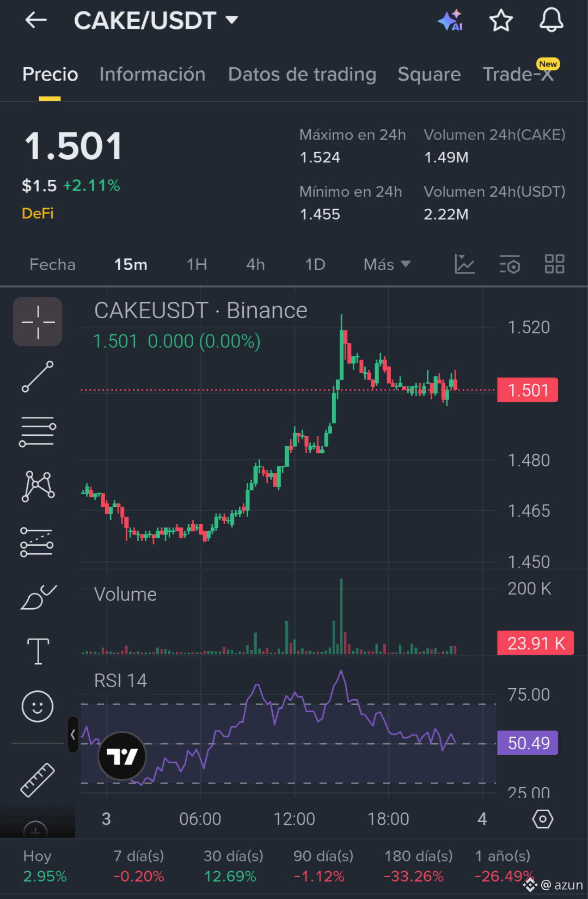
Task: Select the 4h timeframe
Action: [255, 265]
